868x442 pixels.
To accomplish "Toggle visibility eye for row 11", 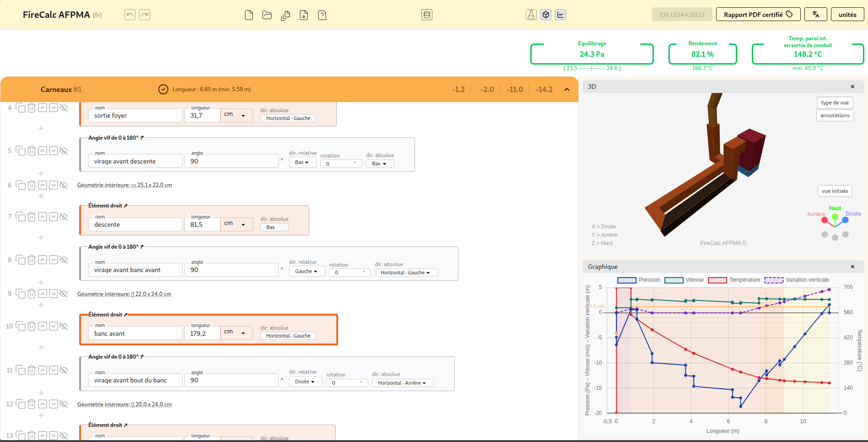I will pyautogui.click(x=64, y=370).
